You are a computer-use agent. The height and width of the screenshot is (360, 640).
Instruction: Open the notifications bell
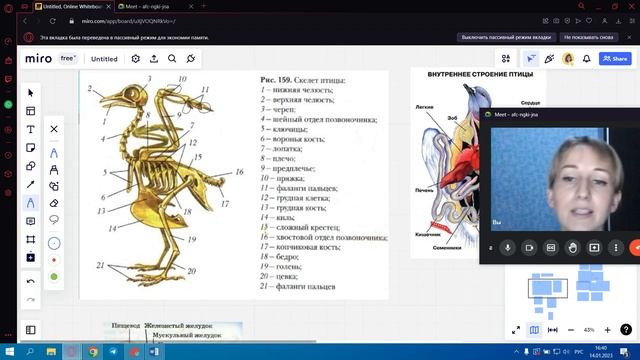pos(587,59)
